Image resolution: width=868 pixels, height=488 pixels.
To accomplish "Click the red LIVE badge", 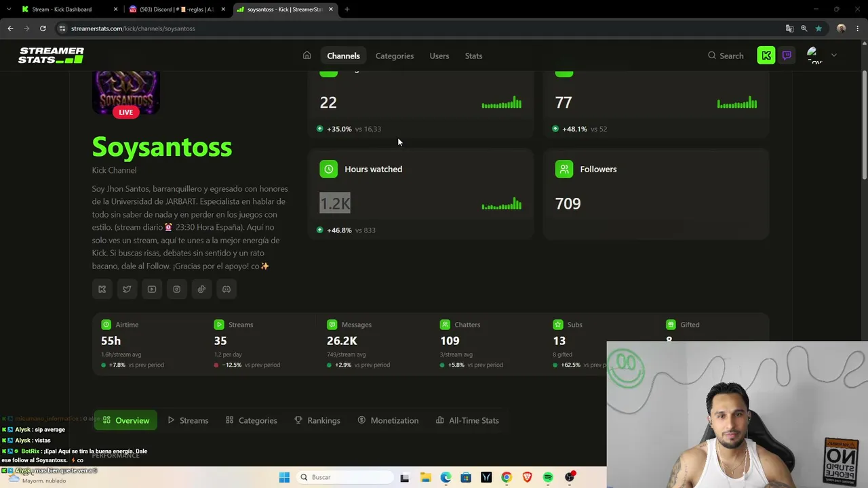I will click(x=126, y=112).
